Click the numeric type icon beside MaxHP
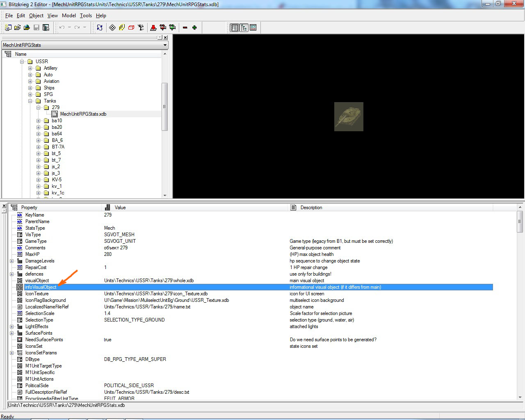This screenshot has height=420, width=525. tap(20, 254)
